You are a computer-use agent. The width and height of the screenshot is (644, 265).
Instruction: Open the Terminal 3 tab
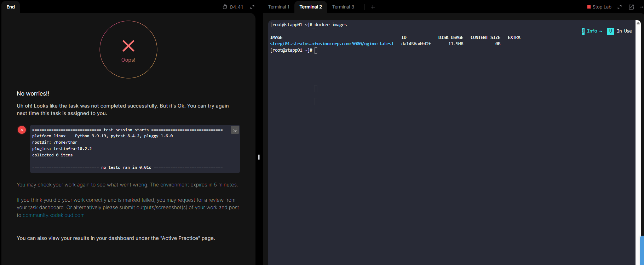point(343,7)
